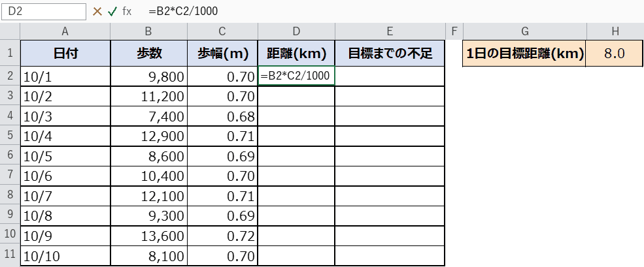
Task: Select the step count cell 10,400
Action: 149,176
